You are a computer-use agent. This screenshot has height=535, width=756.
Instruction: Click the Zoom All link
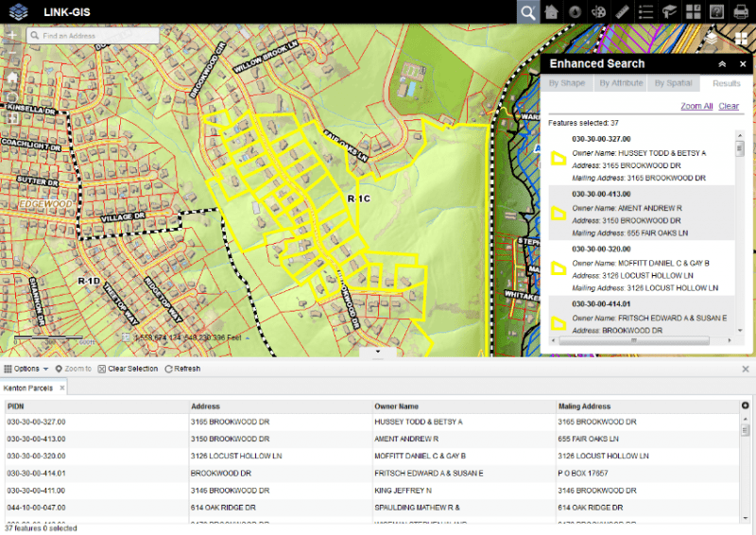(696, 106)
